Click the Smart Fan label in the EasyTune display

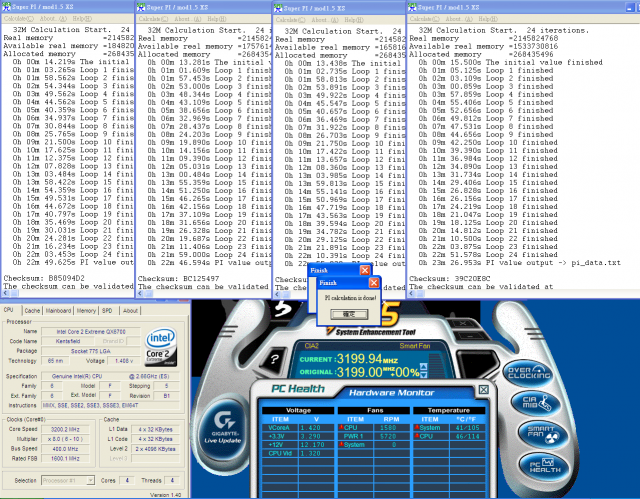(x=414, y=346)
